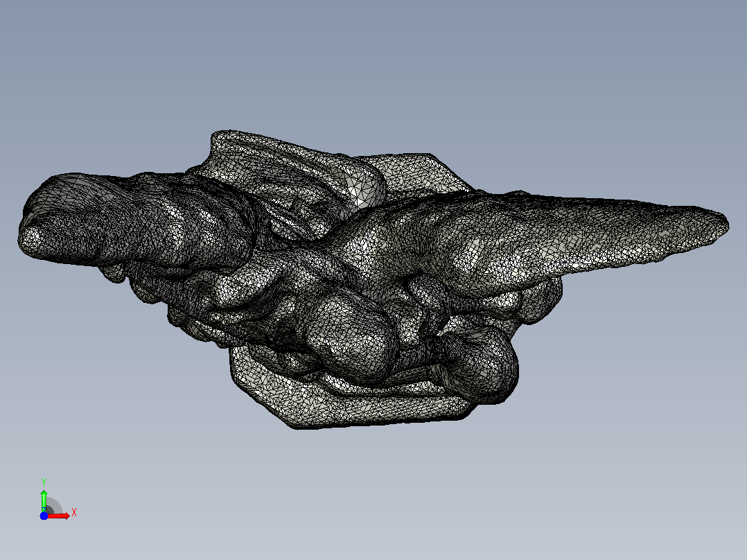This screenshot has height=560, width=747.
Task: Click the blue Z axis dot on the triad
Action: click(44, 516)
